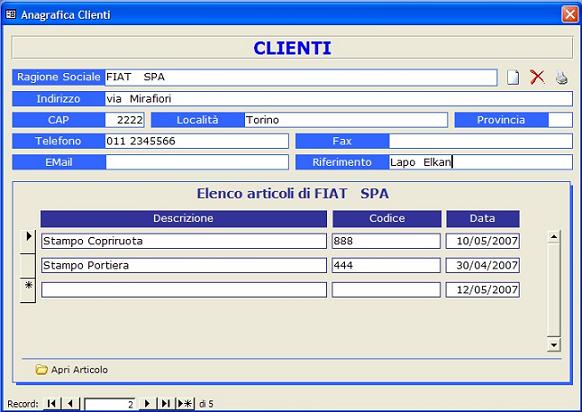
Task: Click subform scrollbar up arrow
Action: [553, 236]
